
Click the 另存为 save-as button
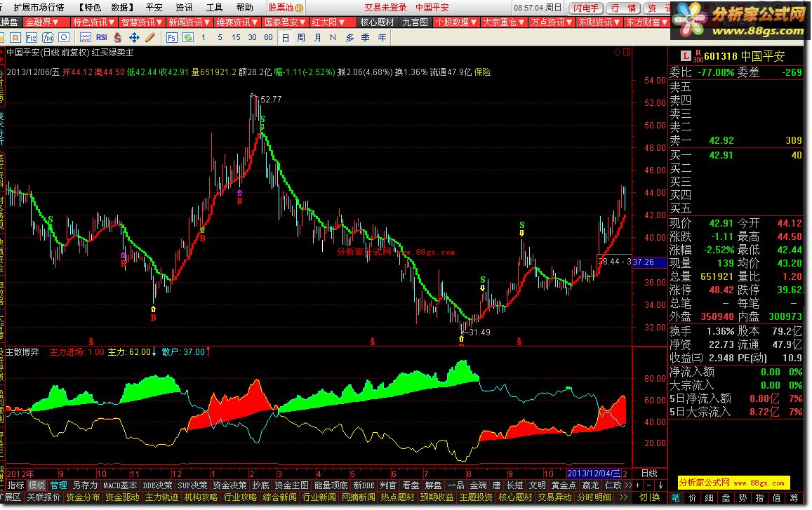(85, 485)
